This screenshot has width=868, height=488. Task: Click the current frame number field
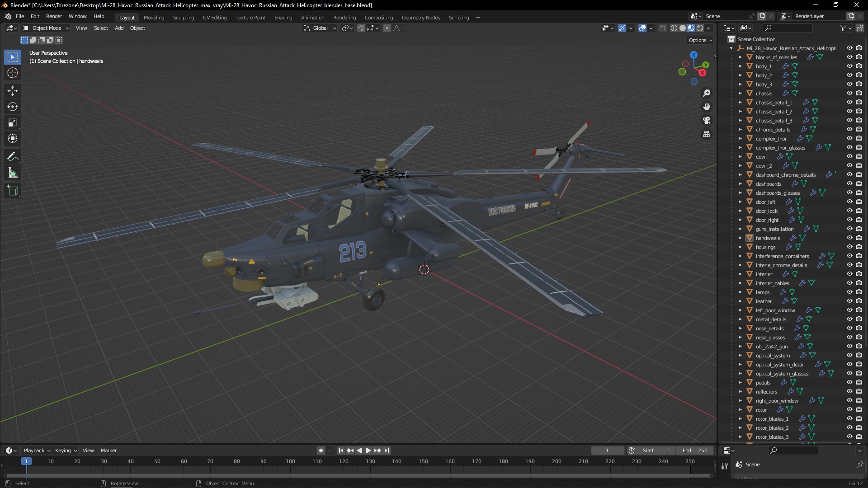tap(607, 450)
